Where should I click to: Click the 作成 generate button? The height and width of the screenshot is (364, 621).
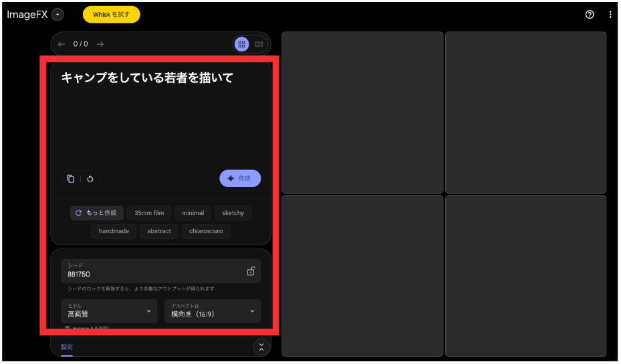point(240,178)
